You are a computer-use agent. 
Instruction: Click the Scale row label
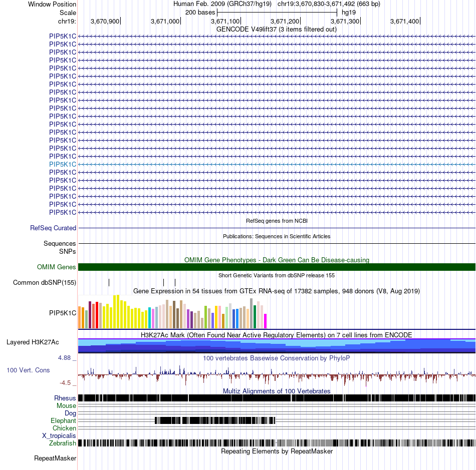[x=68, y=13]
